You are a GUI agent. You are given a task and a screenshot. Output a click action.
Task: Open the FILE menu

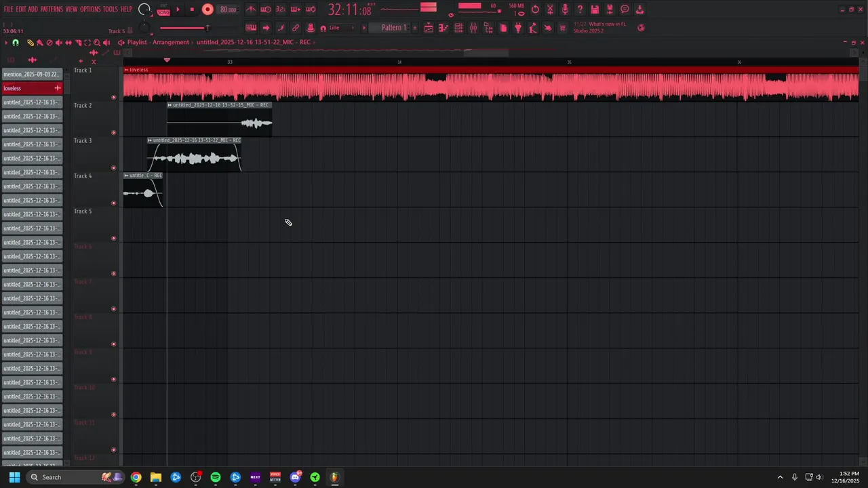(x=9, y=9)
